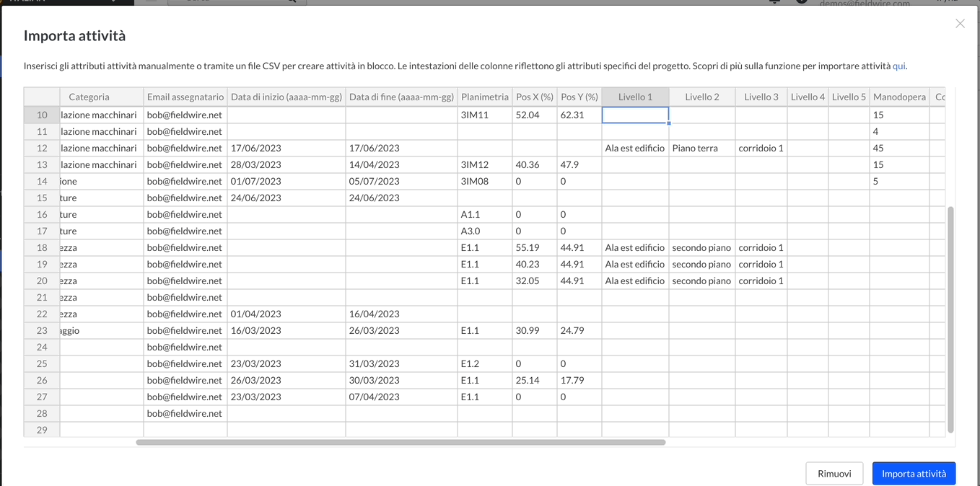Click cell 'A1.1' in row 16
The image size is (980, 486).
click(x=485, y=214)
